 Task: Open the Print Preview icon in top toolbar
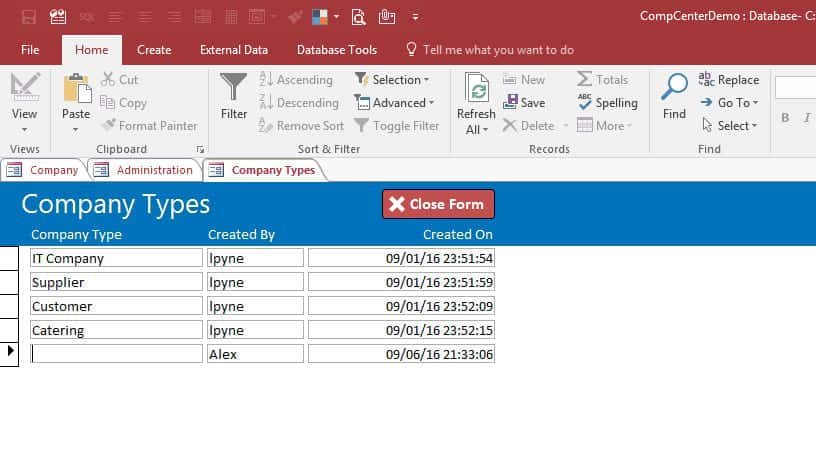coord(358,17)
